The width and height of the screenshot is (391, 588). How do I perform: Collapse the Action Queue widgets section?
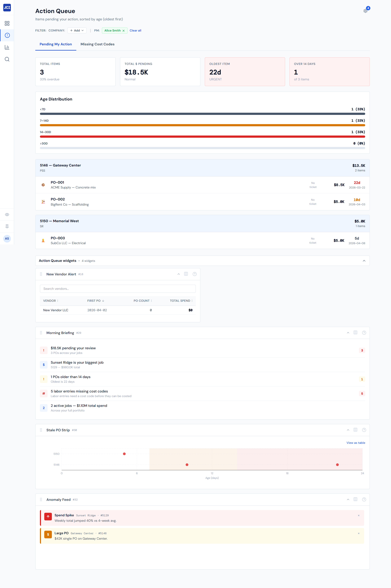point(364,261)
